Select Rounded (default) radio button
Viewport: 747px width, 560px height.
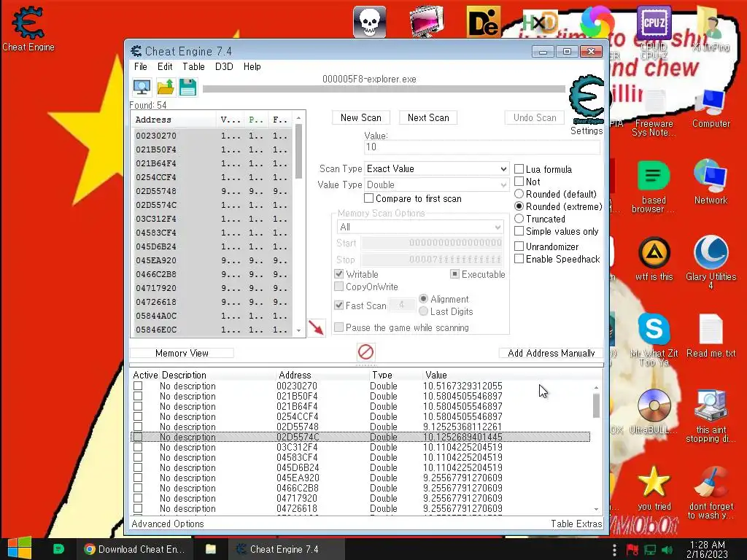click(x=519, y=194)
